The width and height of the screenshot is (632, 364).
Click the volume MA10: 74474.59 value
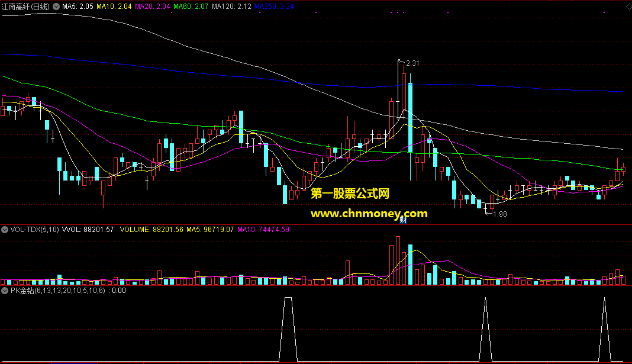[263, 230]
